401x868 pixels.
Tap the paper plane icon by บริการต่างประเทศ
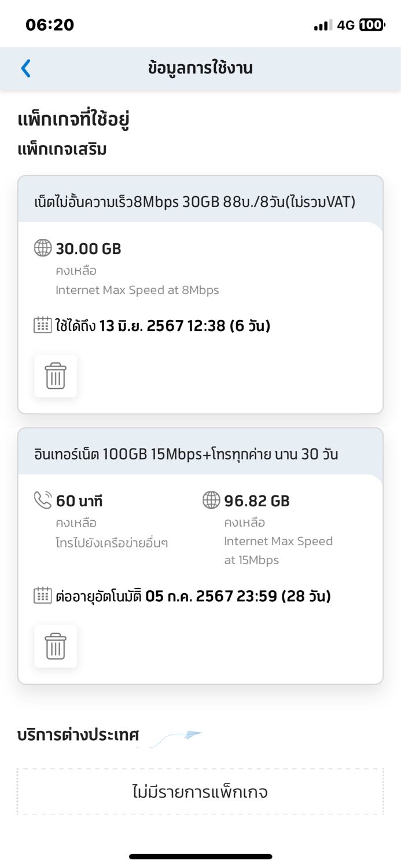(193, 735)
